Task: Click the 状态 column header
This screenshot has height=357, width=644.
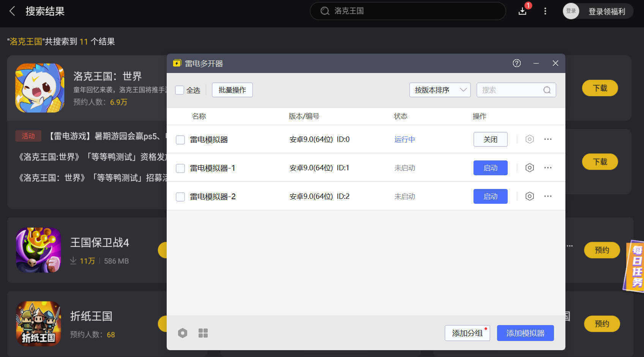Action: click(x=401, y=116)
